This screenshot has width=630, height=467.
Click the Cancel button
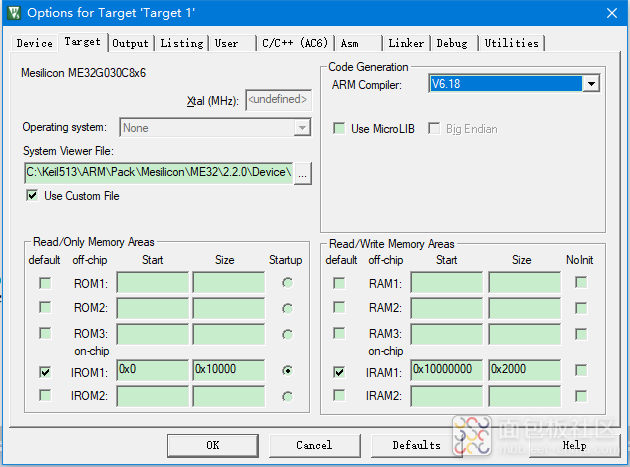[x=314, y=445]
